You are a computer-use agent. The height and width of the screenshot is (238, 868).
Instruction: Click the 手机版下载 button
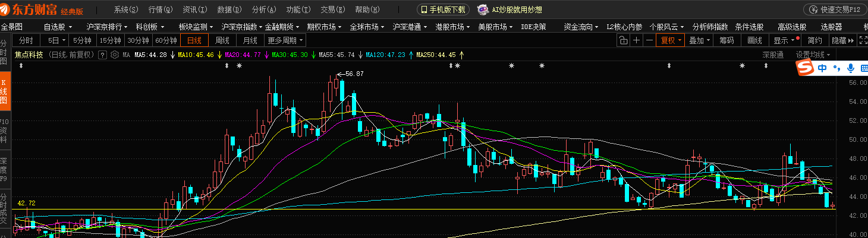click(444, 10)
